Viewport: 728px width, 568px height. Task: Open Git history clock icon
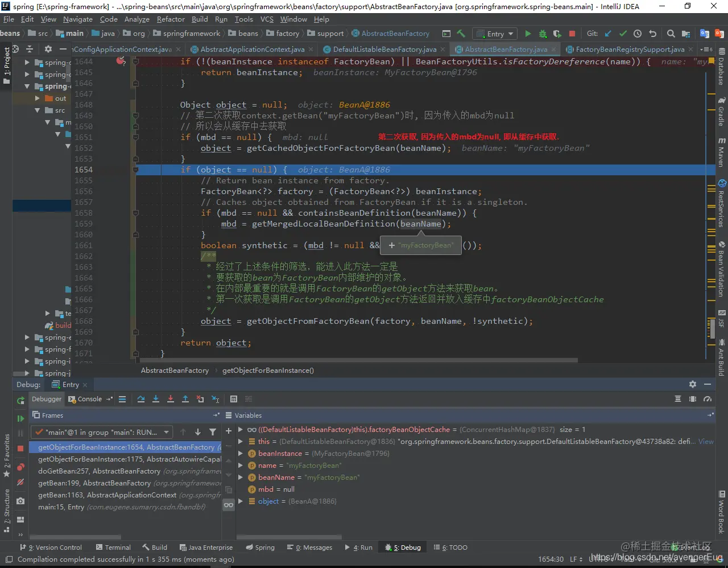pyautogui.click(x=638, y=34)
